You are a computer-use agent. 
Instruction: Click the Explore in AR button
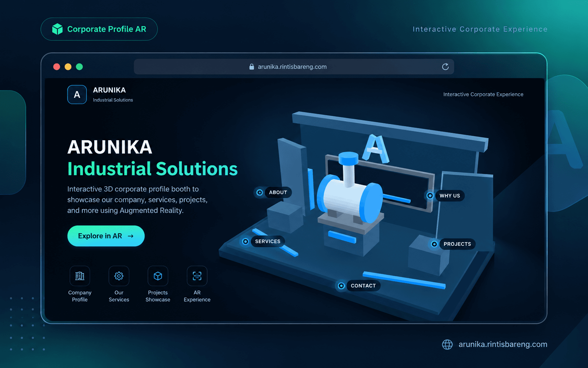[106, 236]
